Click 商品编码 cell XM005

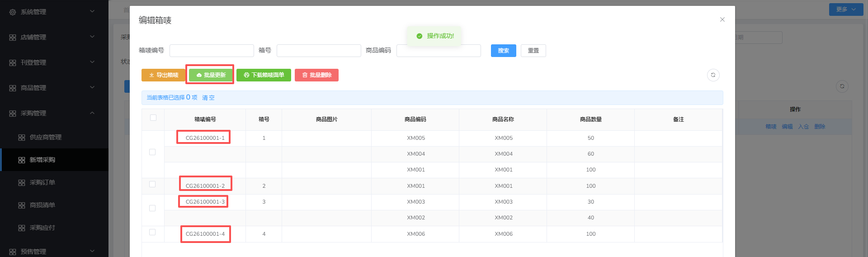coord(415,138)
